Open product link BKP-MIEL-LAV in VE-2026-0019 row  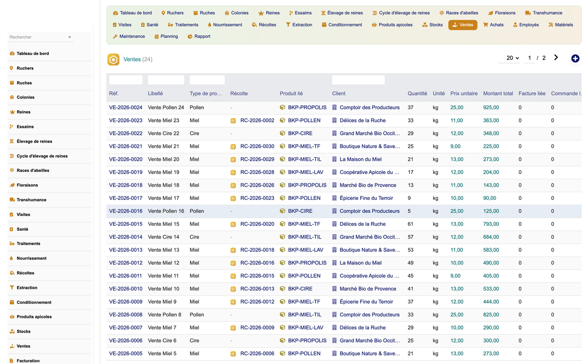click(x=306, y=172)
